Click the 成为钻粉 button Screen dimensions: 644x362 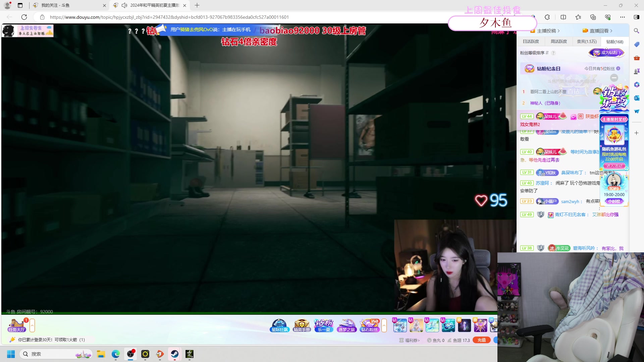[606, 53]
